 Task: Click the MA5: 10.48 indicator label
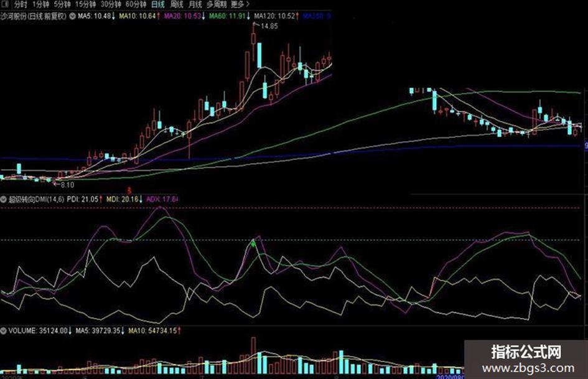click(x=96, y=16)
